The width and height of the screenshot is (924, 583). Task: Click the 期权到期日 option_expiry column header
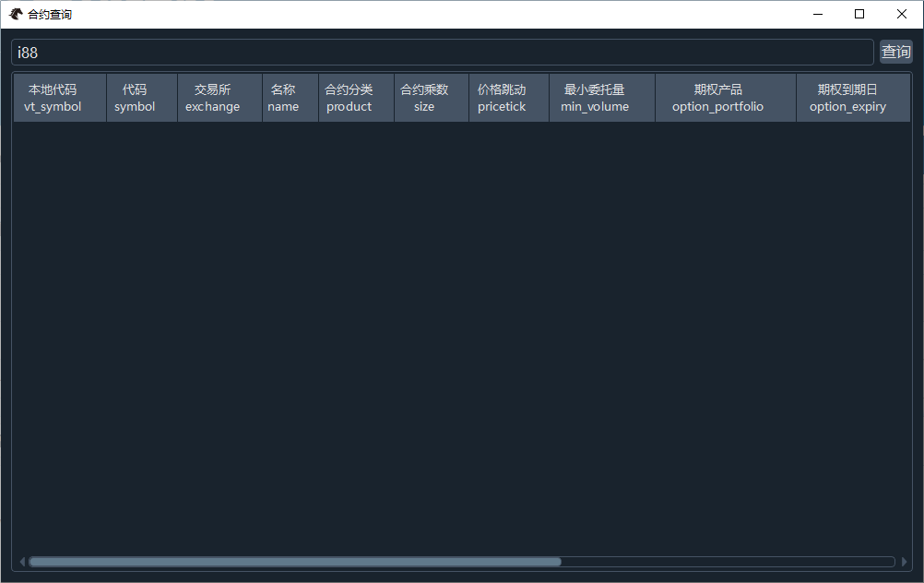pyautogui.click(x=847, y=98)
